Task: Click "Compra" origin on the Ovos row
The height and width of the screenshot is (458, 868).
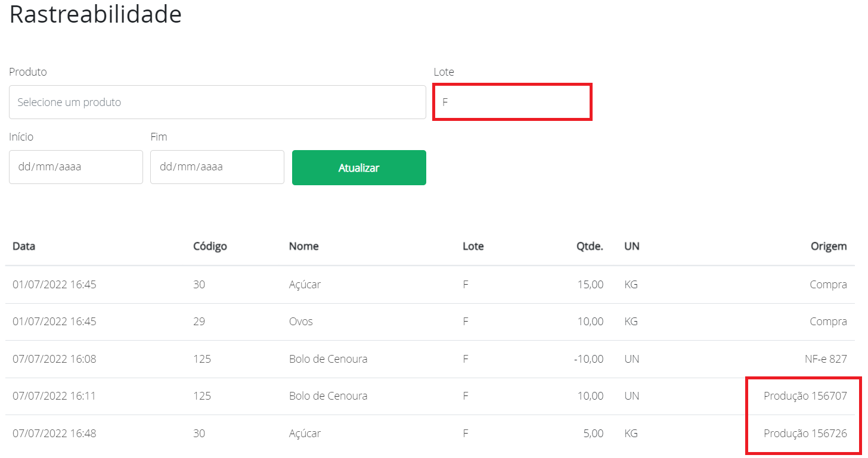Action: 828,321
